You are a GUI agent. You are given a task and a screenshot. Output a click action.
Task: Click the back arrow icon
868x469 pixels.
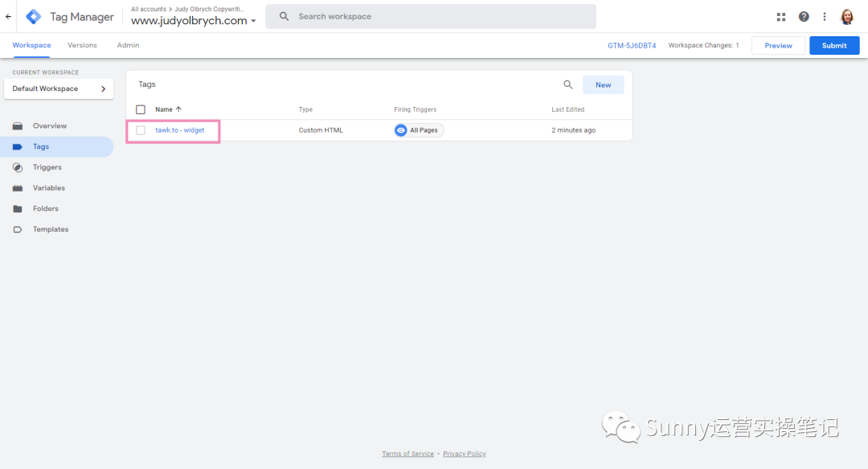click(8, 17)
